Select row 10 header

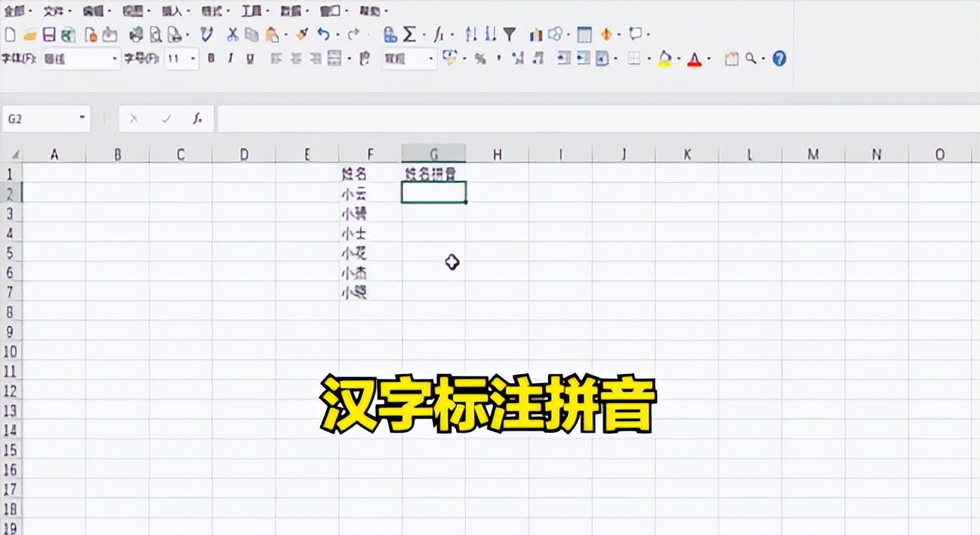(11, 351)
